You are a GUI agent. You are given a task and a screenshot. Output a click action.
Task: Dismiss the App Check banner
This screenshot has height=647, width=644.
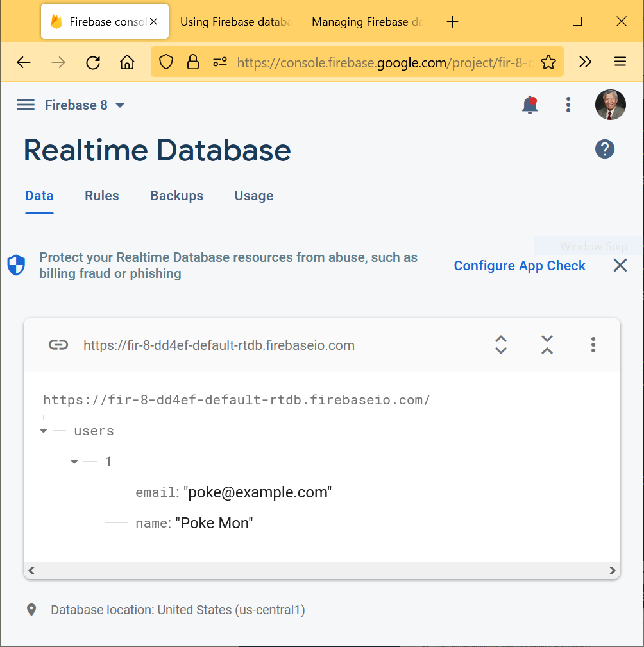click(620, 265)
